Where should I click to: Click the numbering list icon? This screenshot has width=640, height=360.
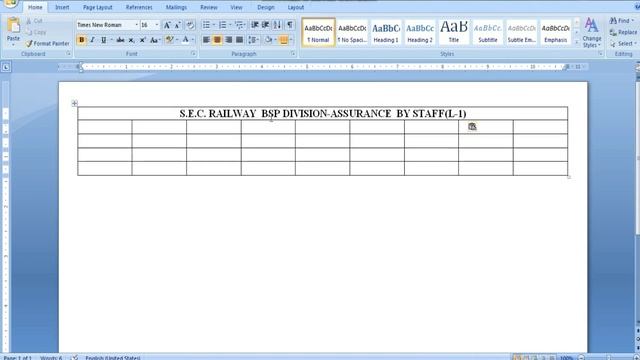tap(222, 25)
